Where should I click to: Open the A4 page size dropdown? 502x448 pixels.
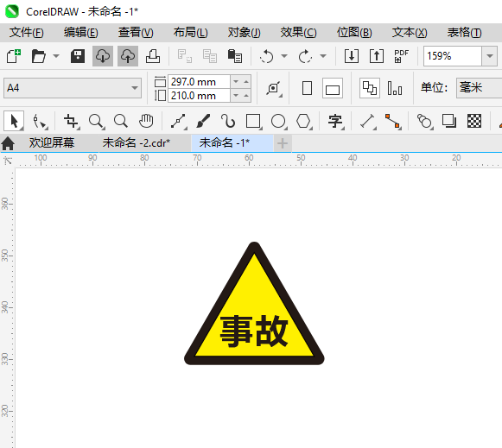[73, 88]
